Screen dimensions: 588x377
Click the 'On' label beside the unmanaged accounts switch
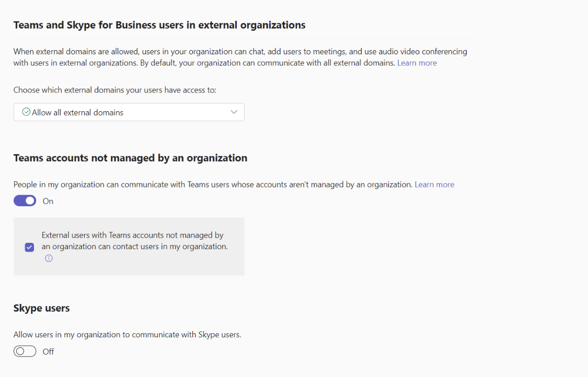[x=48, y=201]
